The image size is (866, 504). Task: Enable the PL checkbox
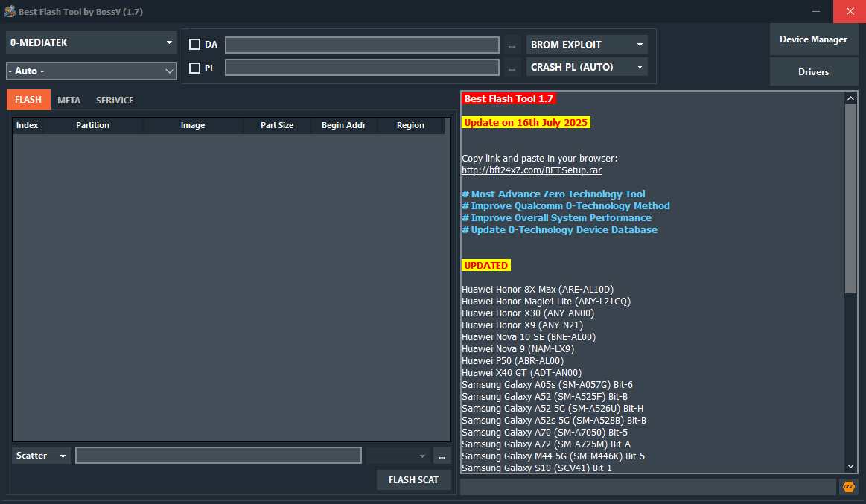(194, 68)
